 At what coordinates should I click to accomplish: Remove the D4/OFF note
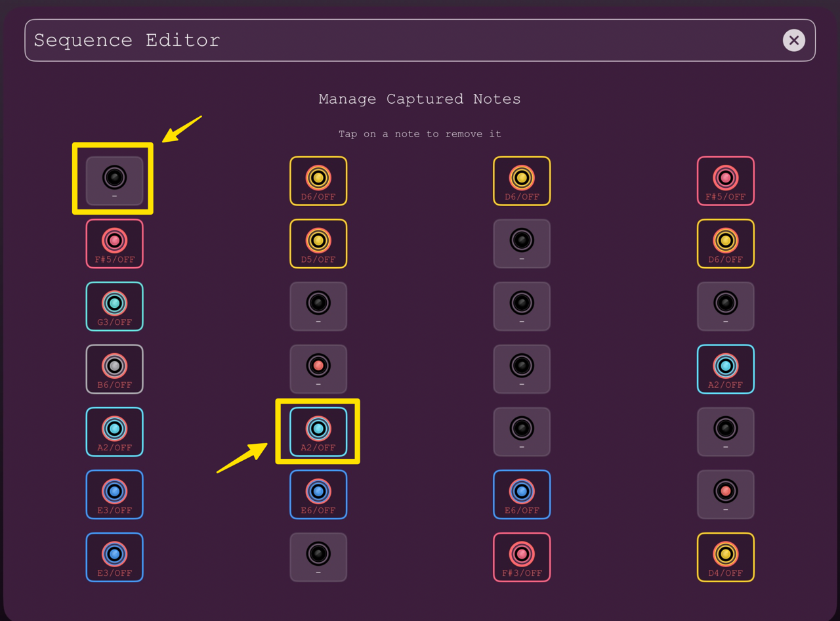(x=725, y=557)
